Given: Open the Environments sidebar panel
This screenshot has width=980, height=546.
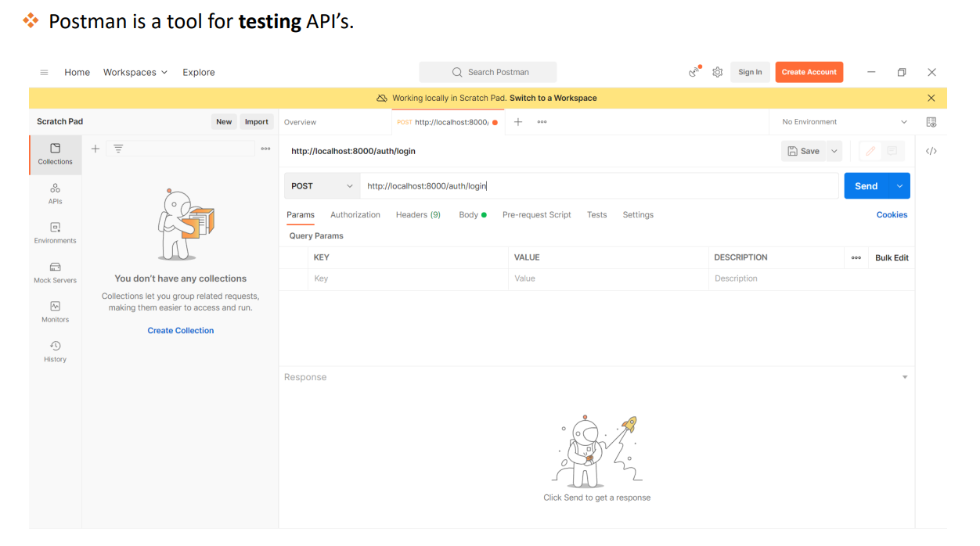Looking at the screenshot, I should 56,233.
